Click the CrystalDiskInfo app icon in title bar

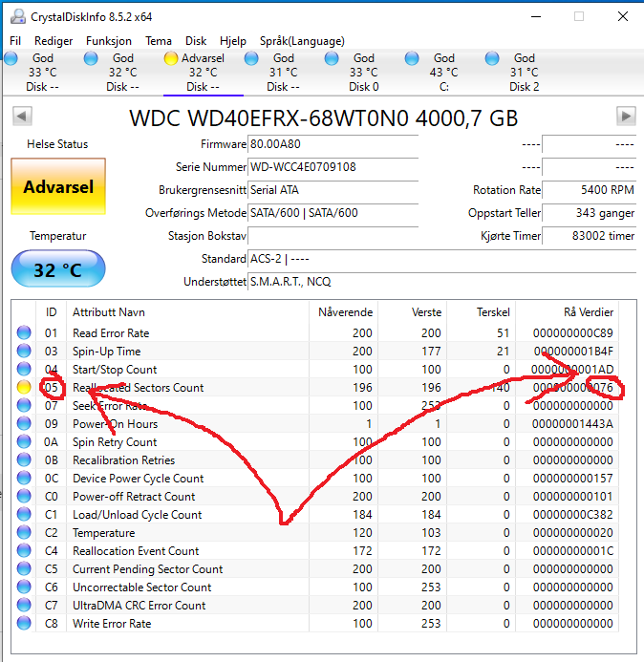click(x=18, y=16)
